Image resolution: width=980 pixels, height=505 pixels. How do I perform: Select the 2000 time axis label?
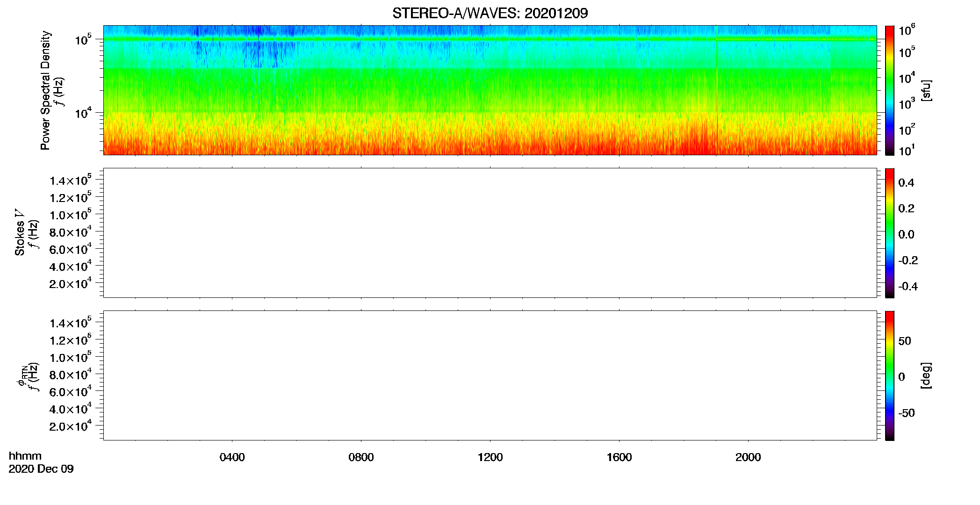[748, 457]
